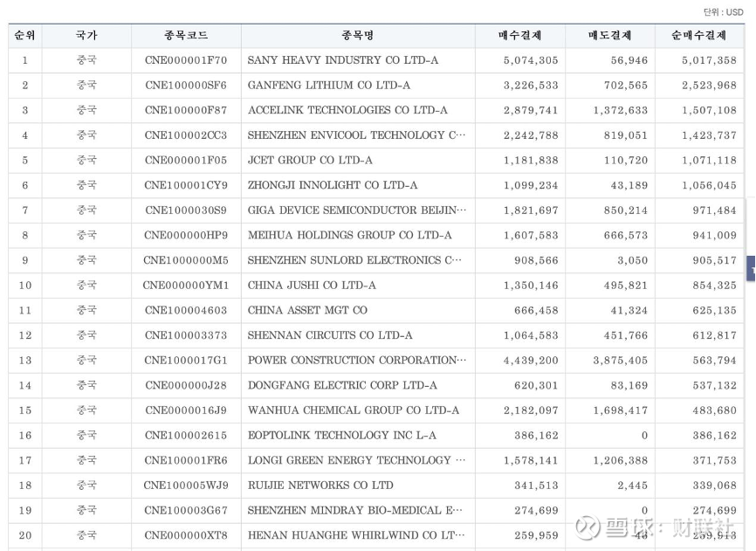Screen dimensions: 756x551
Task: Click net buy value 5,017,358
Action: coord(709,60)
